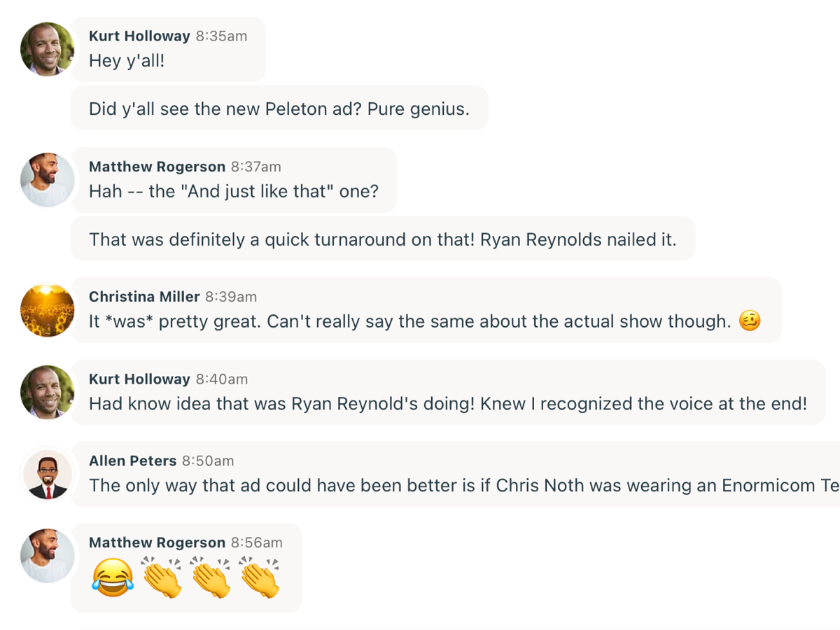Click the 8:39am timestamp

(231, 297)
